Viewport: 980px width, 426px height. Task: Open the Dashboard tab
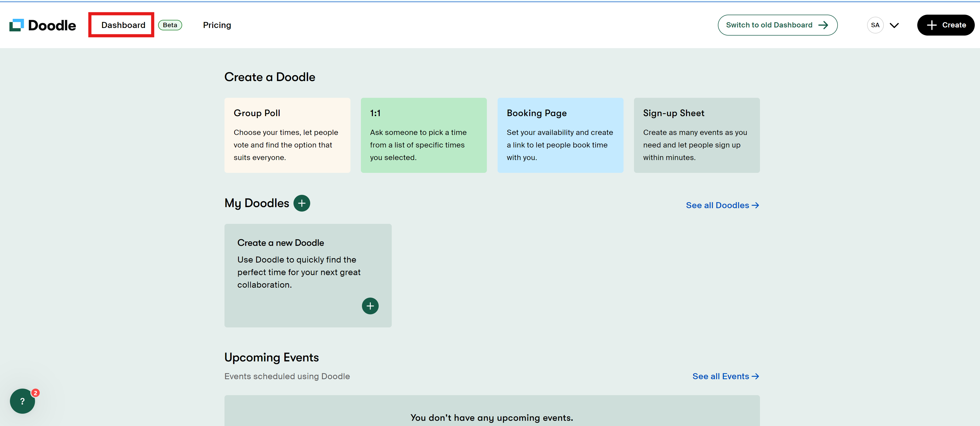[123, 25]
